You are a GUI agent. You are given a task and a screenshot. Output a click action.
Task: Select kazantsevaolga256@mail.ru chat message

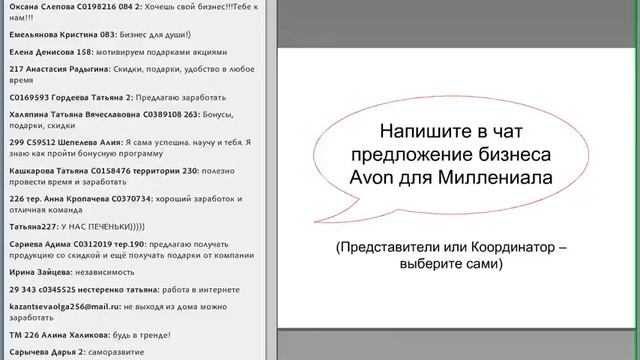coord(118,312)
